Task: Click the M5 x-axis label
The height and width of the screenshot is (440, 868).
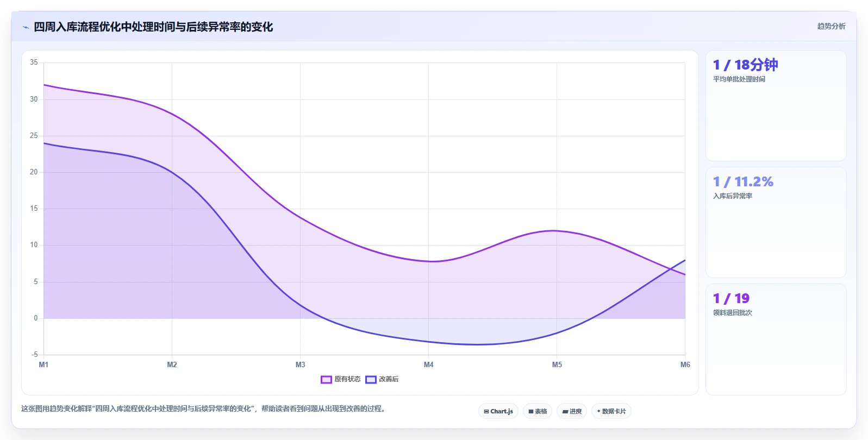Action: [x=557, y=364]
